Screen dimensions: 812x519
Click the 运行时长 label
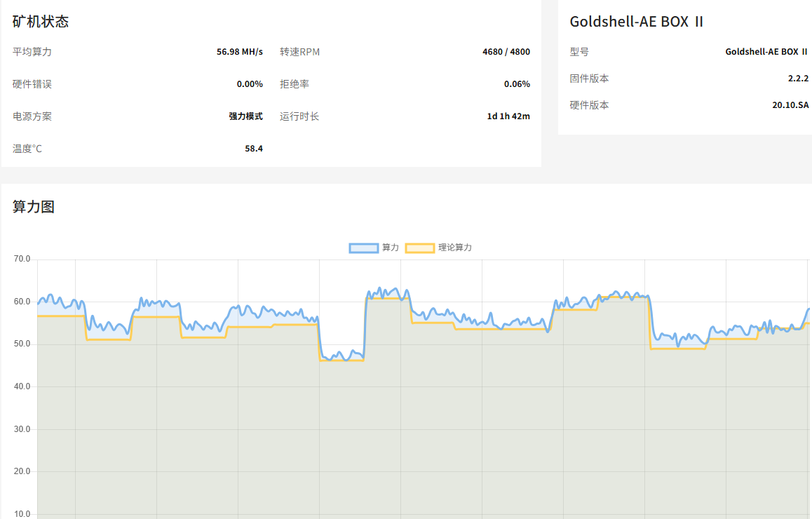(x=299, y=116)
